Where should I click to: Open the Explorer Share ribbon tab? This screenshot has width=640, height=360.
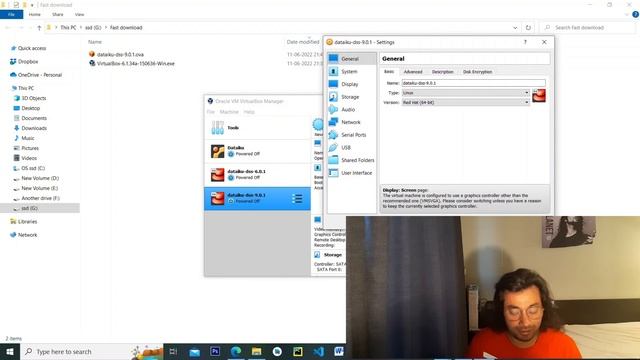coord(58,14)
